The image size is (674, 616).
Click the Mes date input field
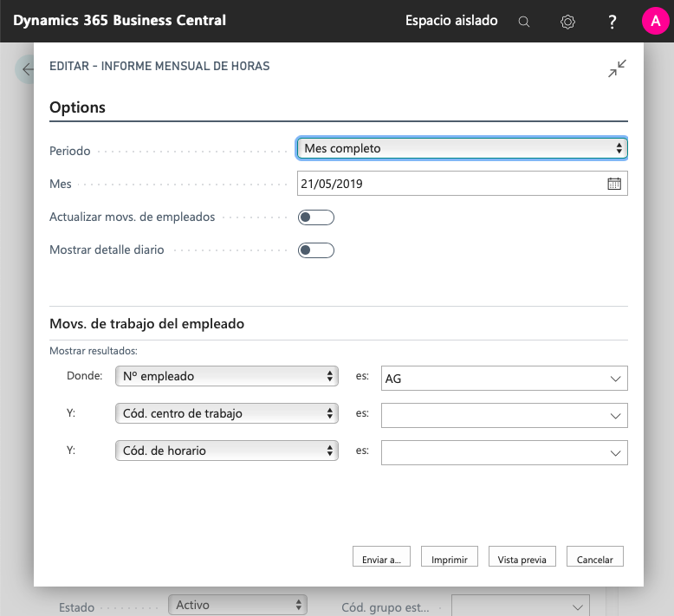click(450, 184)
